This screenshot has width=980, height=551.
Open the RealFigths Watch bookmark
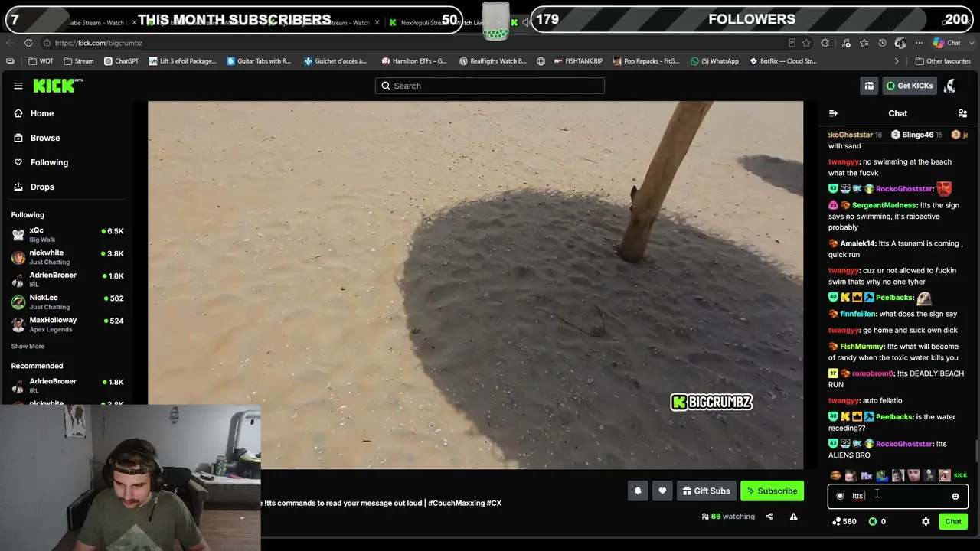pyautogui.click(x=492, y=61)
